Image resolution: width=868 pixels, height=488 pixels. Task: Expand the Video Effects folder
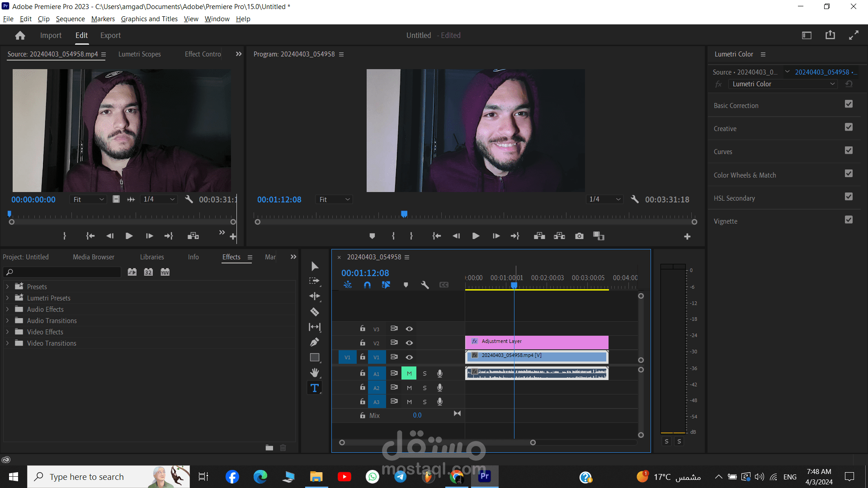(x=7, y=332)
